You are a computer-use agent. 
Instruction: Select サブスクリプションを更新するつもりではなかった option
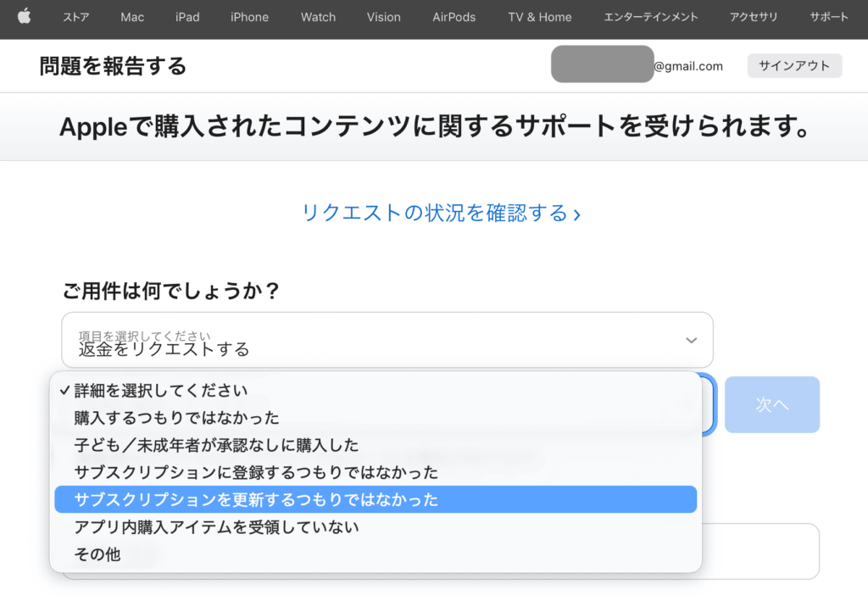[376, 500]
